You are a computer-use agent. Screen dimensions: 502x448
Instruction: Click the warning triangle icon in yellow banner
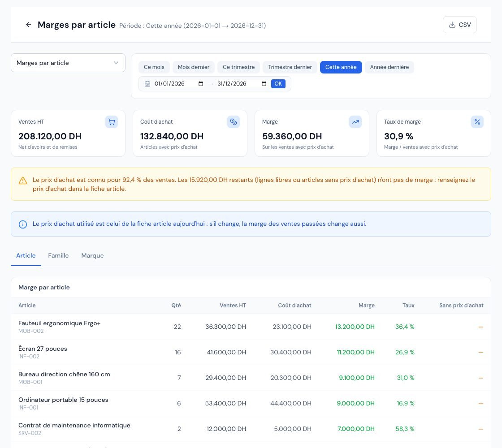pos(23,181)
